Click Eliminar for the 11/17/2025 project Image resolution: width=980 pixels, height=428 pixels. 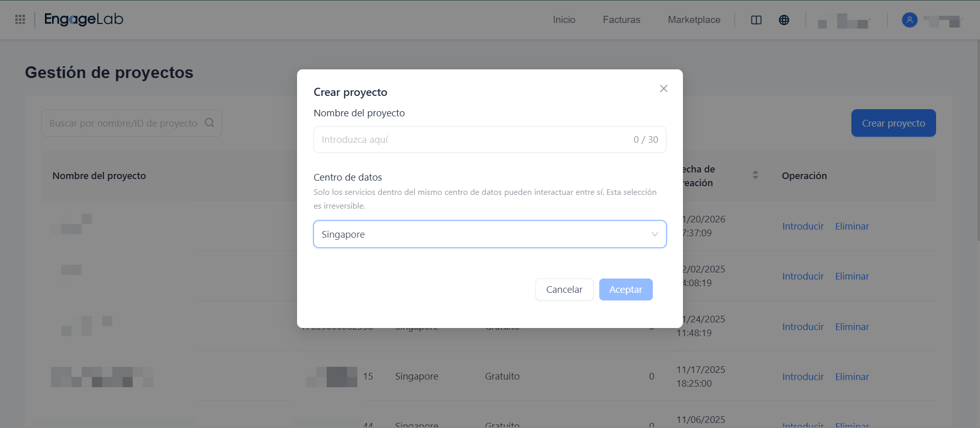(x=851, y=377)
